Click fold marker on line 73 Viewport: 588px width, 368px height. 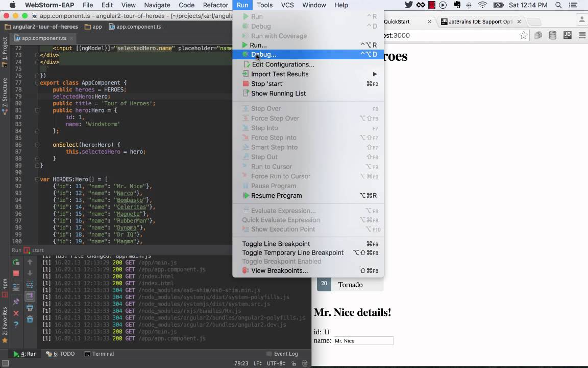coord(37,55)
